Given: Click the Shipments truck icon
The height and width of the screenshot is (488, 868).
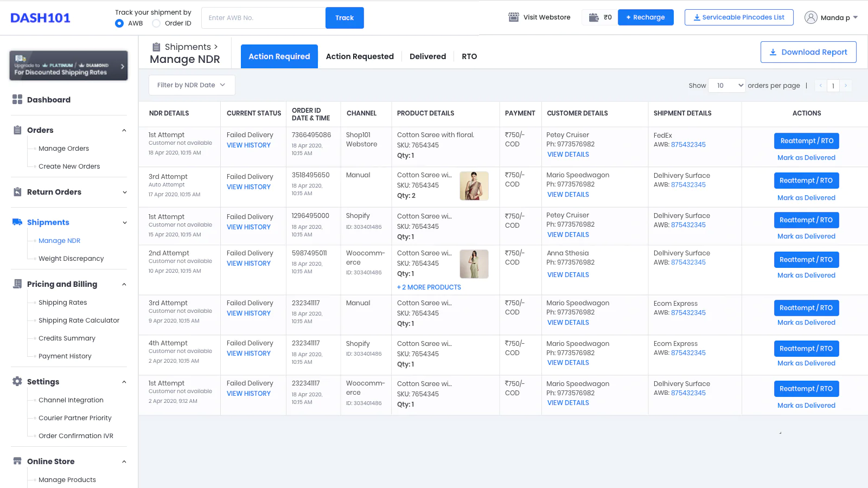Looking at the screenshot, I should coord(17,222).
